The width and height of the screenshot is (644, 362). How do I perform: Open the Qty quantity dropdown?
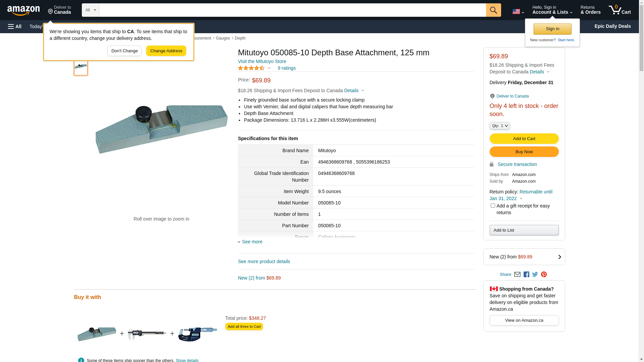point(500,126)
